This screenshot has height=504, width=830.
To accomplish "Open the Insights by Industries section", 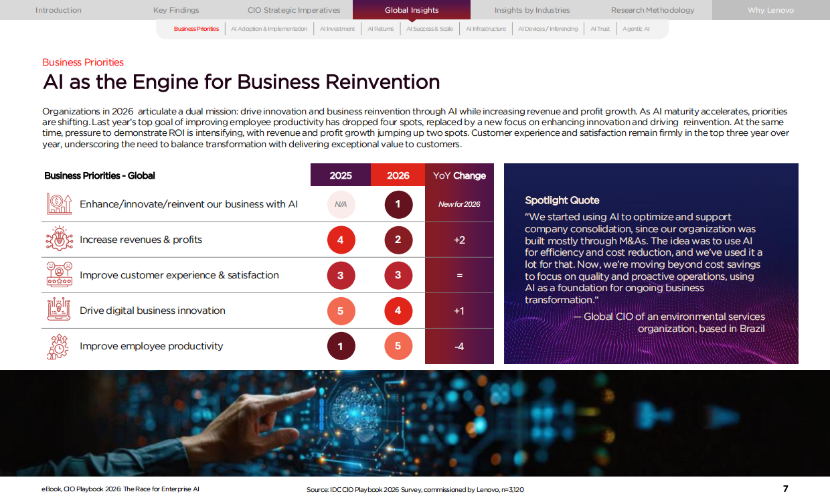I will pos(531,10).
